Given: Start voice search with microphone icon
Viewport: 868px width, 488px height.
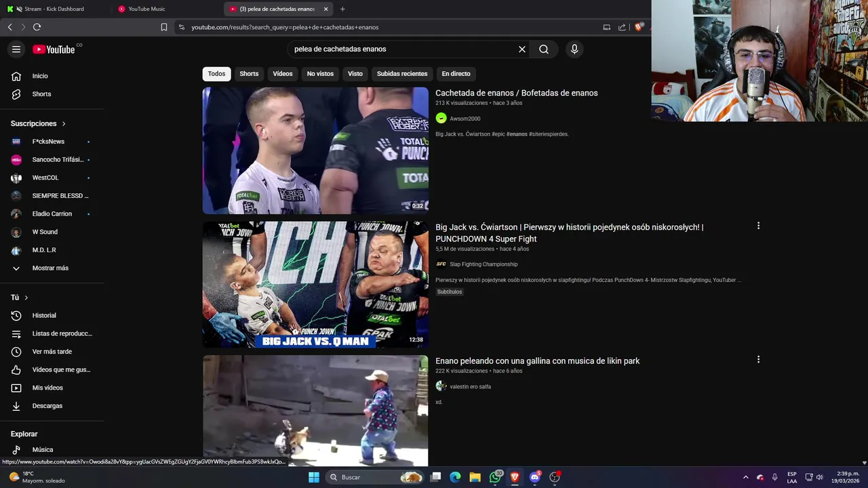Looking at the screenshot, I should (x=574, y=49).
